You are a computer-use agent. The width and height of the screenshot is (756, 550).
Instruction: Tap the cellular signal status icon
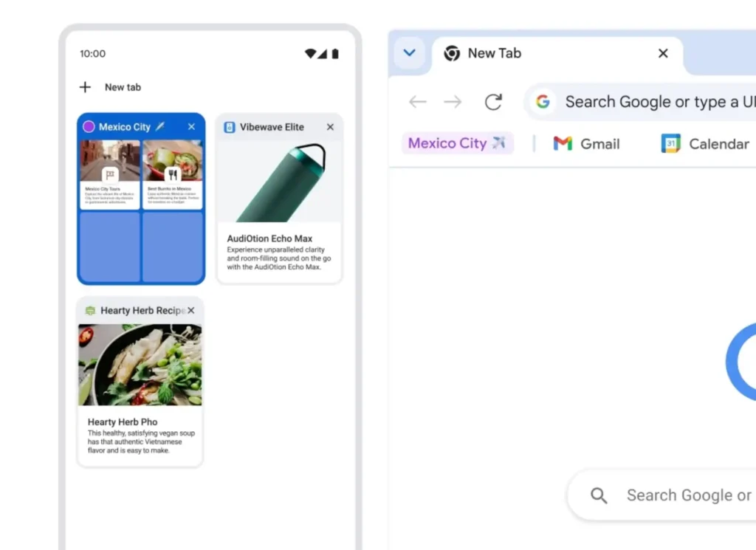(x=322, y=53)
